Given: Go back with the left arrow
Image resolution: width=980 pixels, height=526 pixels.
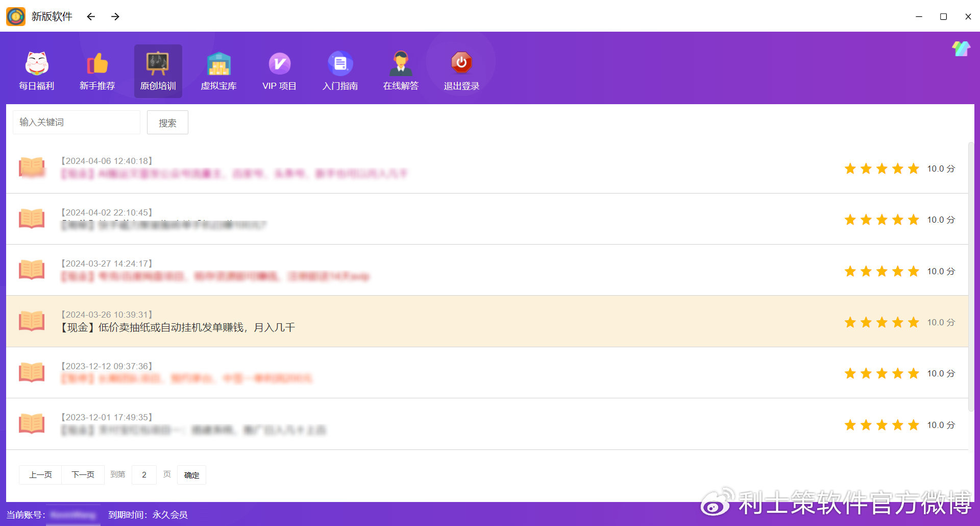Looking at the screenshot, I should (x=91, y=17).
